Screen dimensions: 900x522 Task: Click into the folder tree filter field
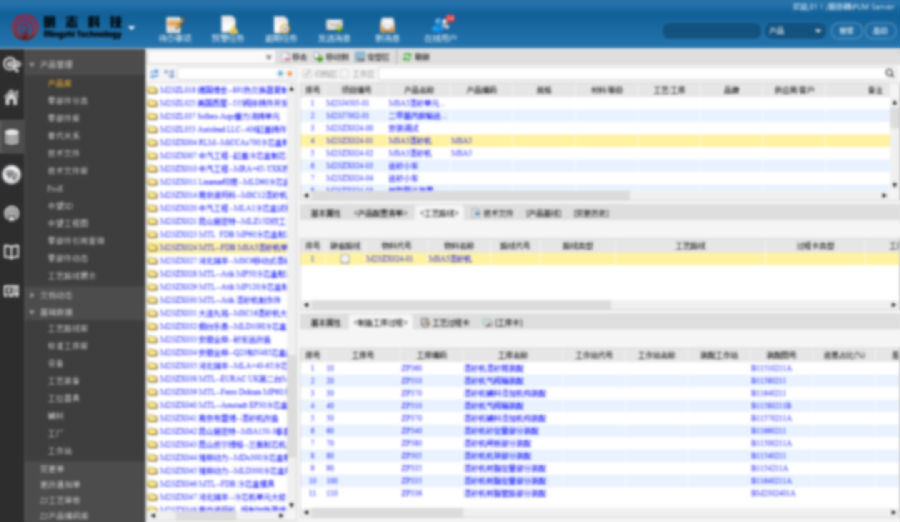point(227,74)
